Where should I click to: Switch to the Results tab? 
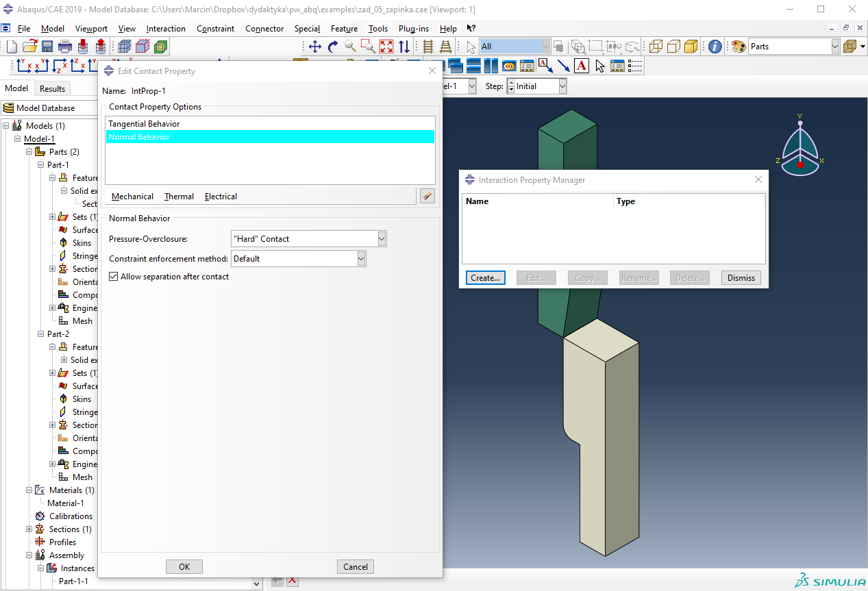52,88
